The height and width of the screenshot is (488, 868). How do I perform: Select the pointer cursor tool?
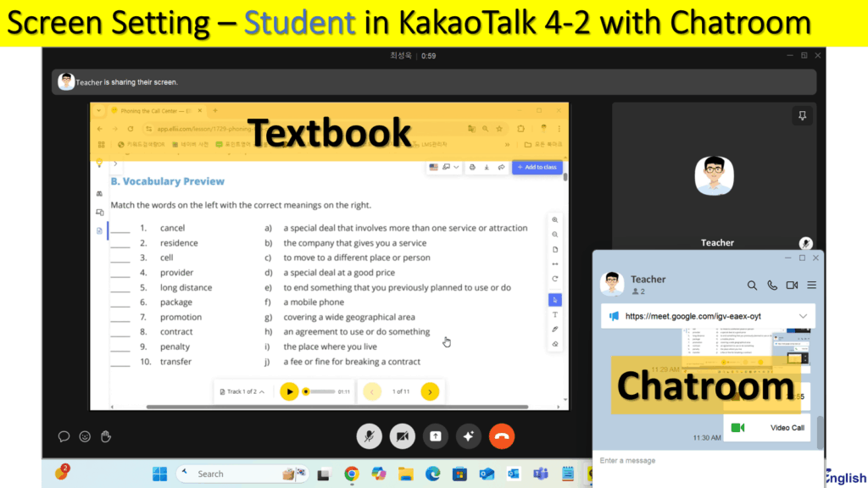554,300
